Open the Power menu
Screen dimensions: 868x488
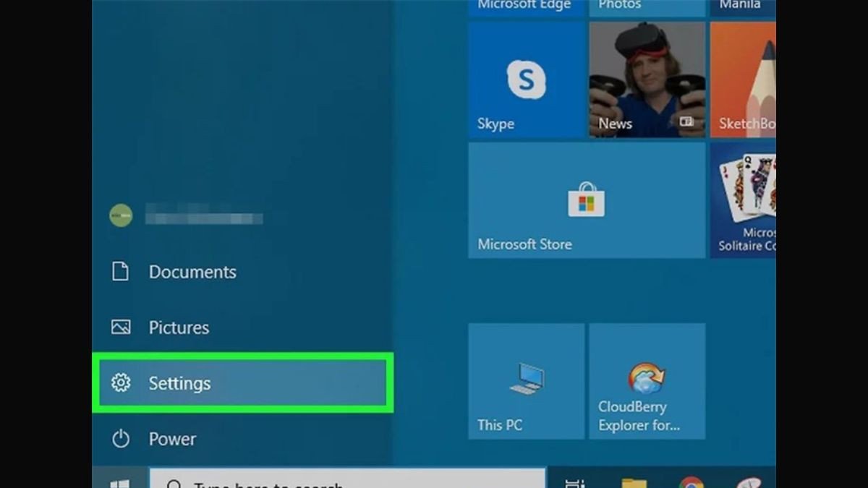[171, 439]
